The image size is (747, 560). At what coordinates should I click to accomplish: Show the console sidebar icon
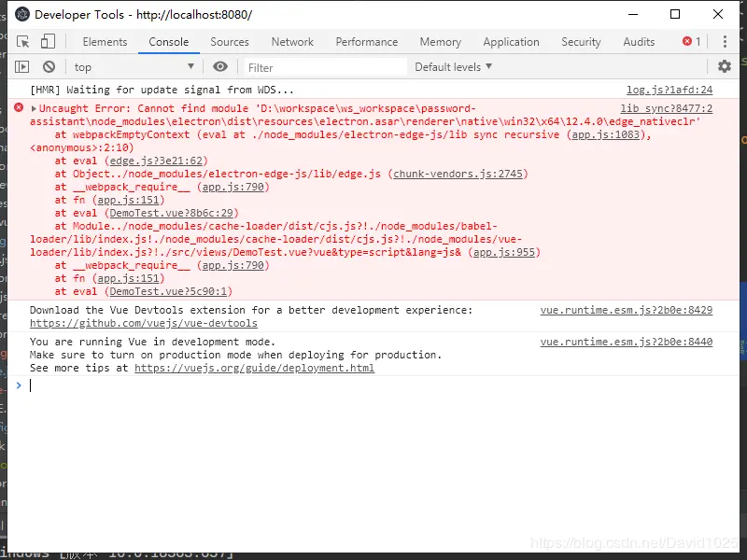click(21, 66)
